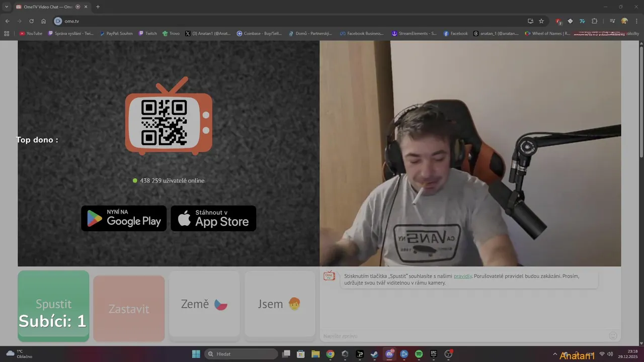Image resolution: width=644 pixels, height=362 pixels.
Task: Open the Wi-Fi network tray icon
Action: pos(602,354)
